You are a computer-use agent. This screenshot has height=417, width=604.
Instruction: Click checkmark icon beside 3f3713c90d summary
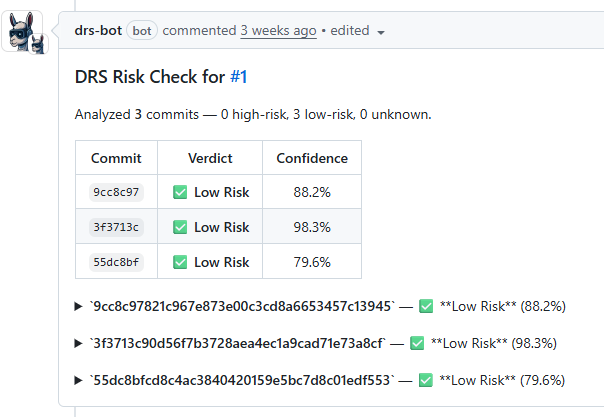(x=417, y=343)
